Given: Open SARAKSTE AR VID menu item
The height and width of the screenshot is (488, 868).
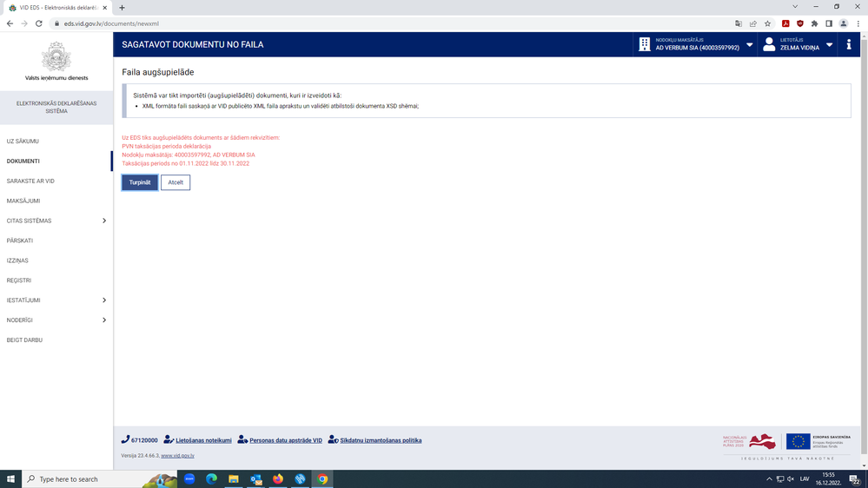Looking at the screenshot, I should click(x=30, y=181).
